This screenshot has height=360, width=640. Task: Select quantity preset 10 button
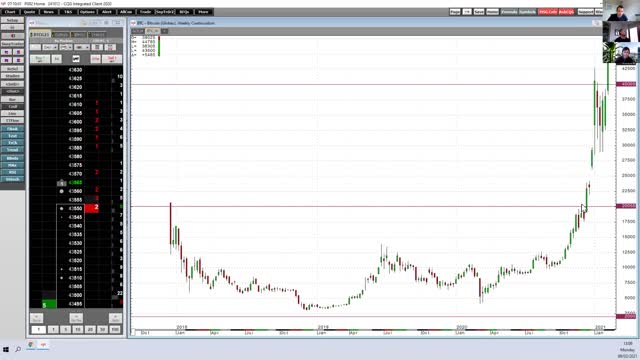[78, 329]
